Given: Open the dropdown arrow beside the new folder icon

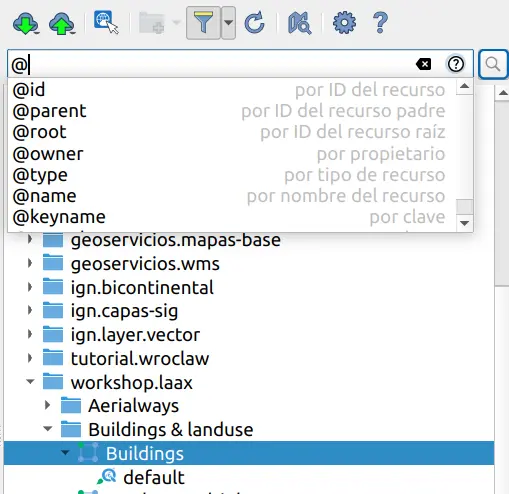Looking at the screenshot, I should coord(176,22).
